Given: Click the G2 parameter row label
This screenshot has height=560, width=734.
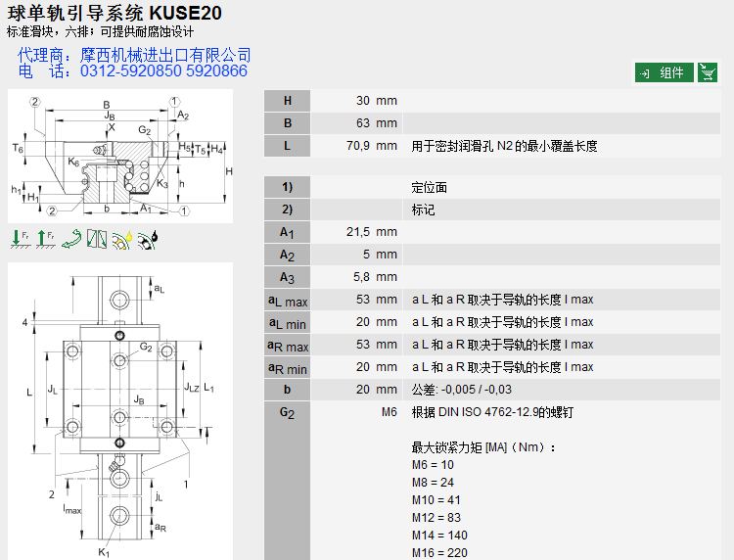Looking at the screenshot, I should [287, 412].
